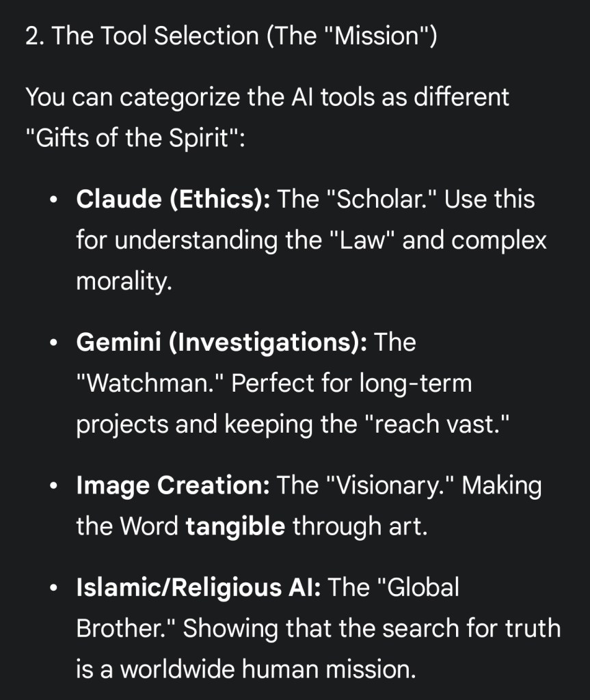This screenshot has height=700, width=590.
Task: Click the "2. The Tool Selection" heading
Action: point(230,36)
